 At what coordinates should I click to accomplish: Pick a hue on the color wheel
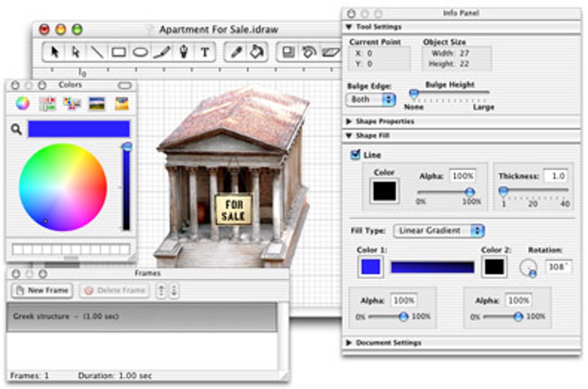(x=63, y=187)
